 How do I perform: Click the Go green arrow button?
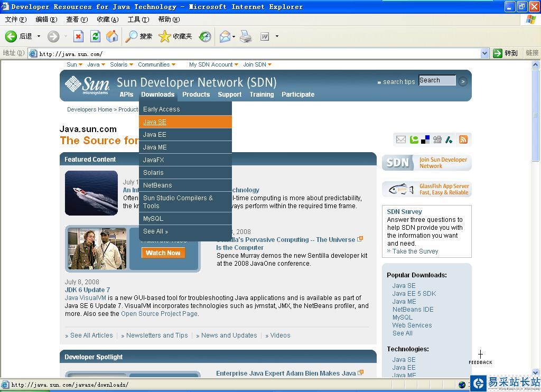coord(497,53)
